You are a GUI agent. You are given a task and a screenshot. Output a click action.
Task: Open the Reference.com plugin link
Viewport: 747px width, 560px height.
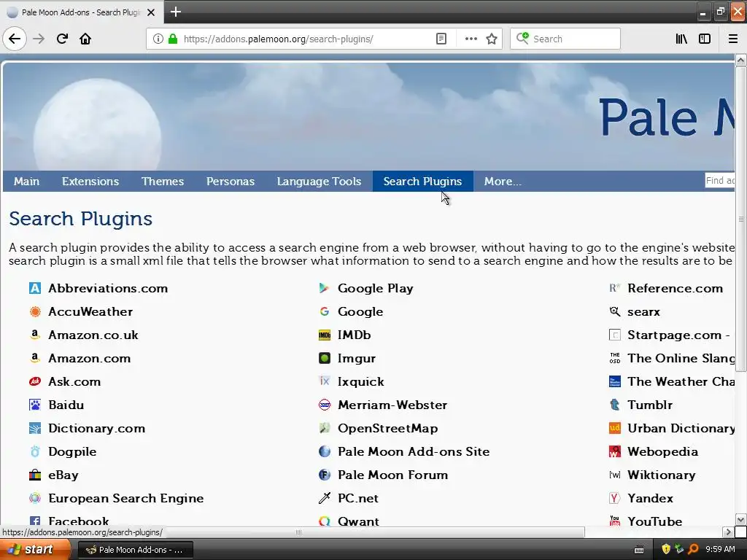click(675, 288)
